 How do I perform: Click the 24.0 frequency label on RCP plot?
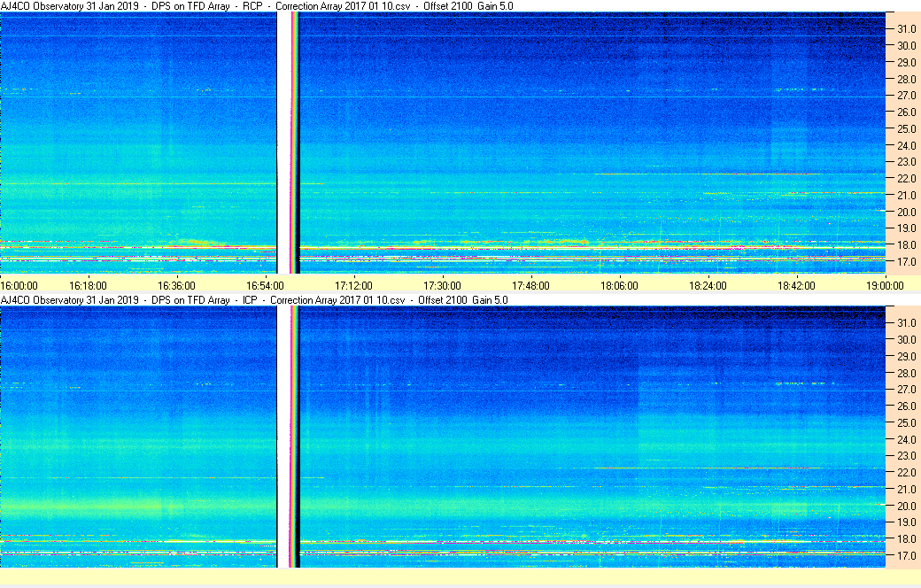click(906, 146)
